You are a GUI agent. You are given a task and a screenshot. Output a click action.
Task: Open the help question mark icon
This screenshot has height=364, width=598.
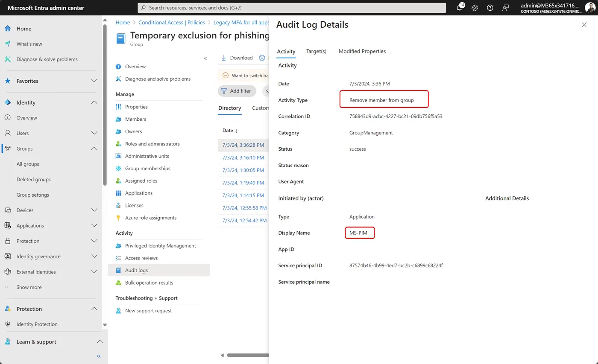pyautogui.click(x=490, y=8)
